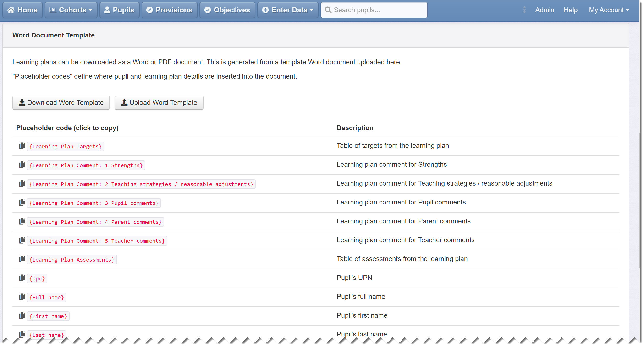
Task: Click in the Search pupils field
Action: (374, 10)
